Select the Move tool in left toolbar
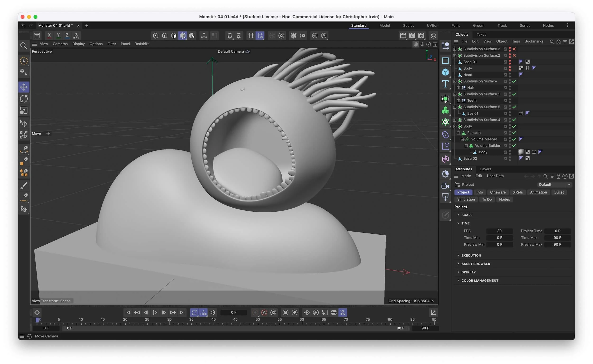 click(x=24, y=87)
